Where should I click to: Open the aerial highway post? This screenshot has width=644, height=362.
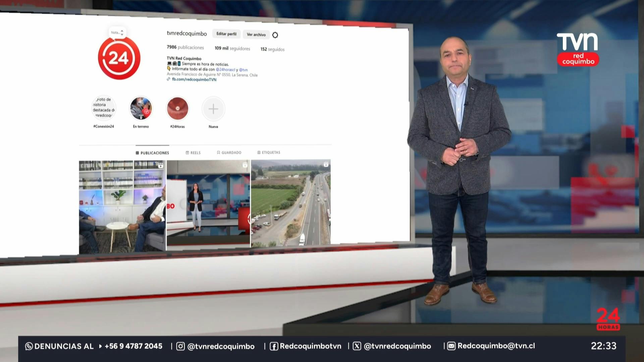[x=291, y=203]
